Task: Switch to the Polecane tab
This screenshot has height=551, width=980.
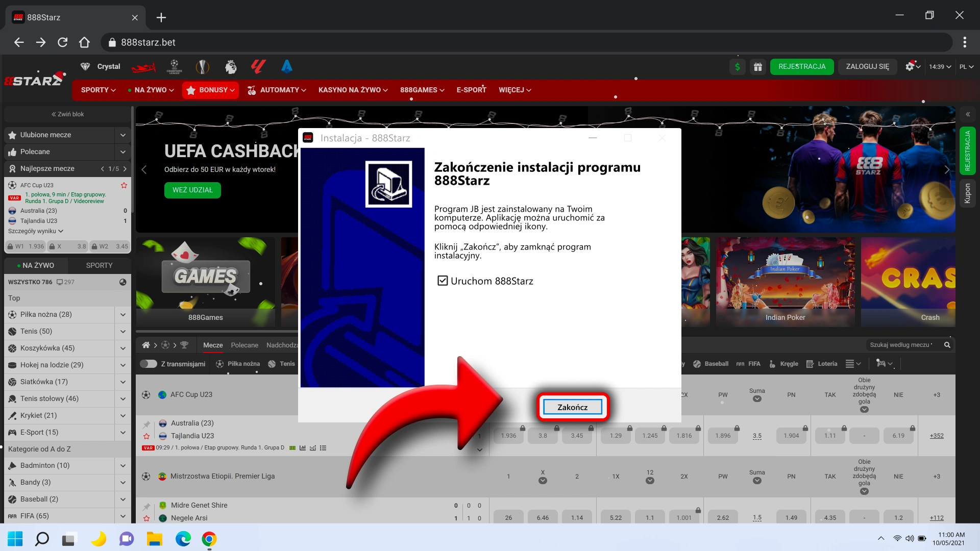Action: (x=244, y=345)
